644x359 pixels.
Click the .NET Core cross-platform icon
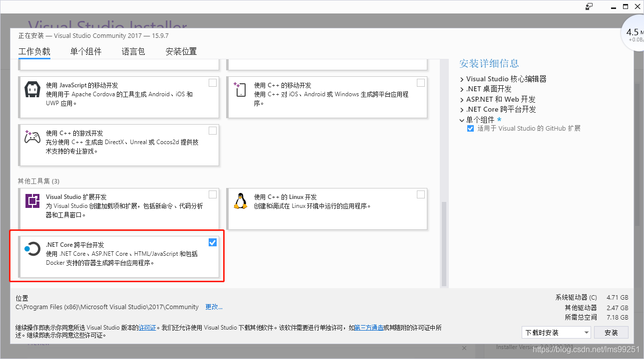(x=32, y=249)
